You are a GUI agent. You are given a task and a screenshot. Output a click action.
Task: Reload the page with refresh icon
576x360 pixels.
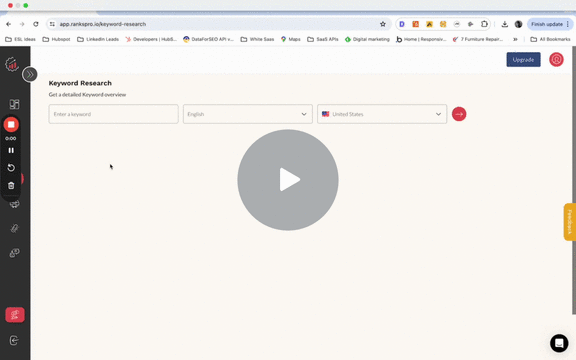(x=36, y=24)
